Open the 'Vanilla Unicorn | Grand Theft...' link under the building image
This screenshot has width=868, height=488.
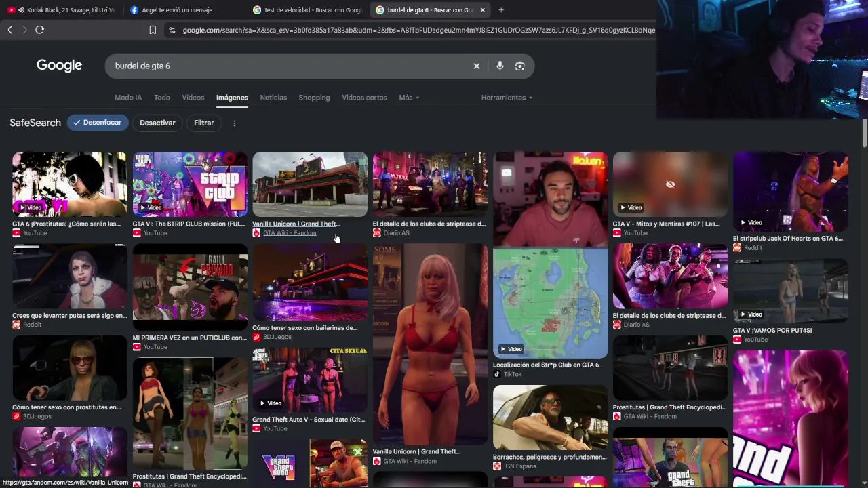(x=296, y=224)
